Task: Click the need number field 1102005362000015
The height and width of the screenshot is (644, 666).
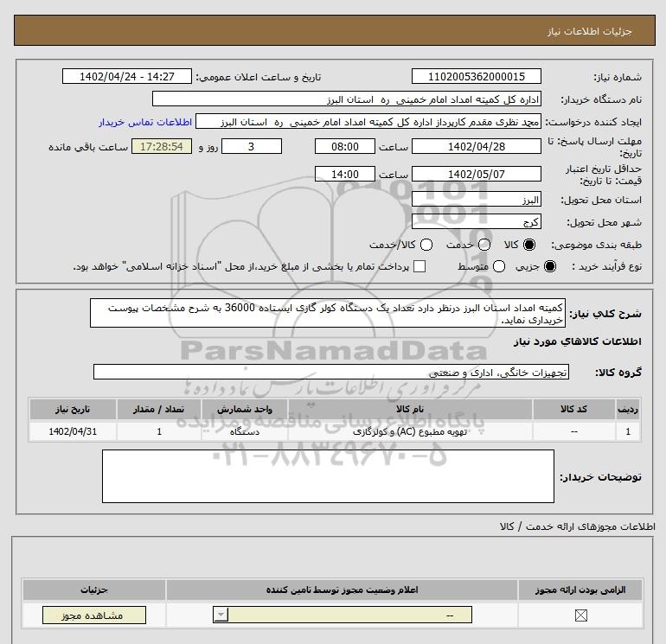Action: [x=476, y=76]
